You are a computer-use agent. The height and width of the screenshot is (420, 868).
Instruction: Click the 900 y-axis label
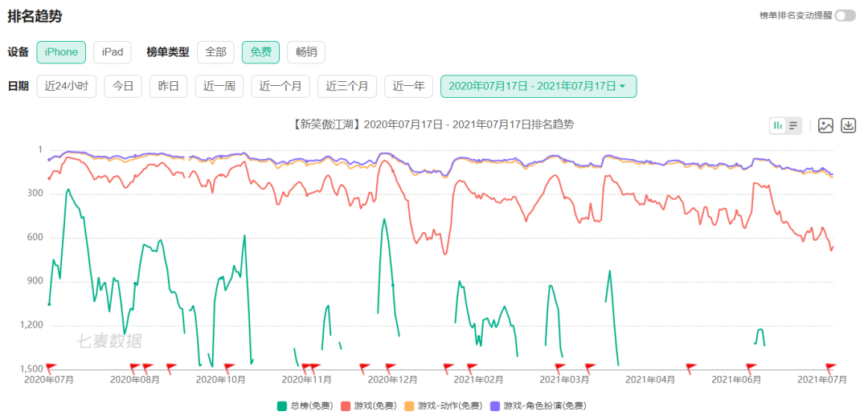click(36, 281)
